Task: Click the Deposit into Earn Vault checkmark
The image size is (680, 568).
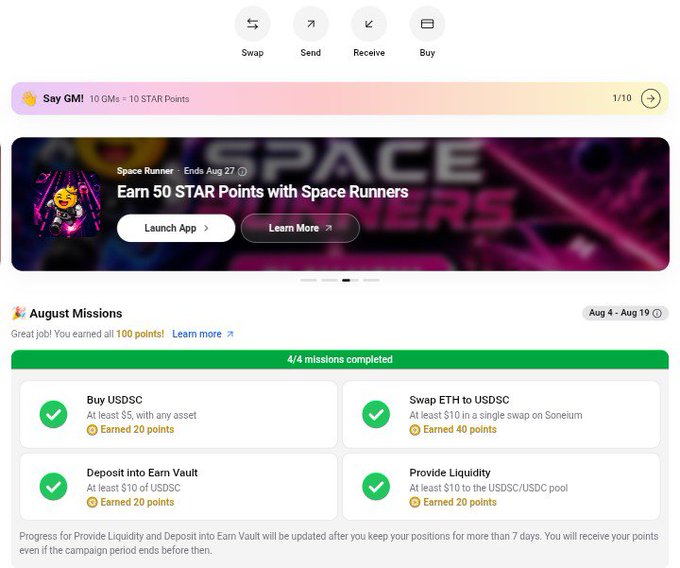Action: point(53,486)
